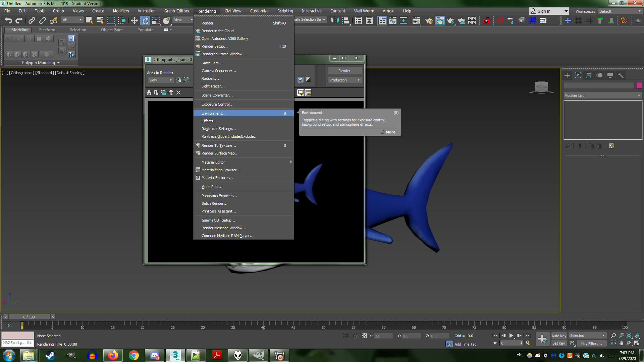Click the Unlink Selection icon
The height and width of the screenshot is (362, 644).
(42, 21)
